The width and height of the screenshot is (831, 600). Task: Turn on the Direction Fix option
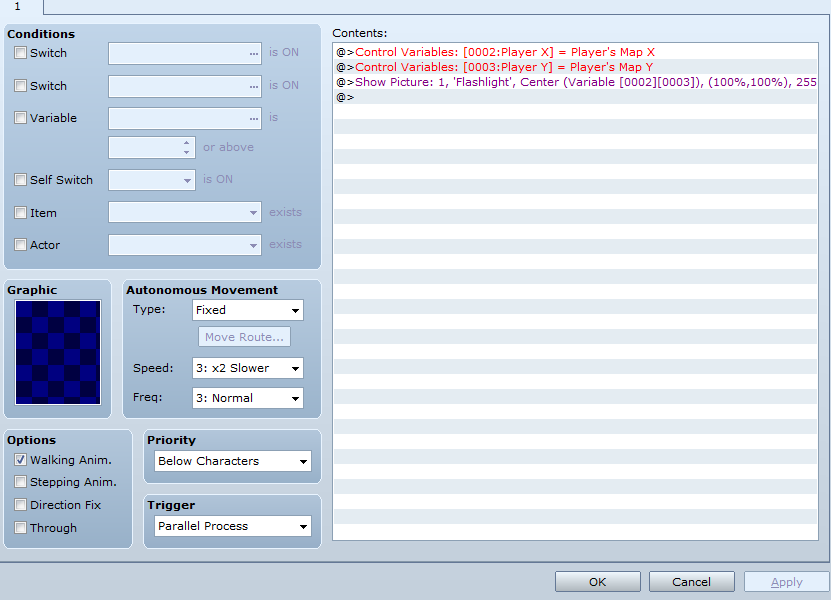pyautogui.click(x=21, y=505)
